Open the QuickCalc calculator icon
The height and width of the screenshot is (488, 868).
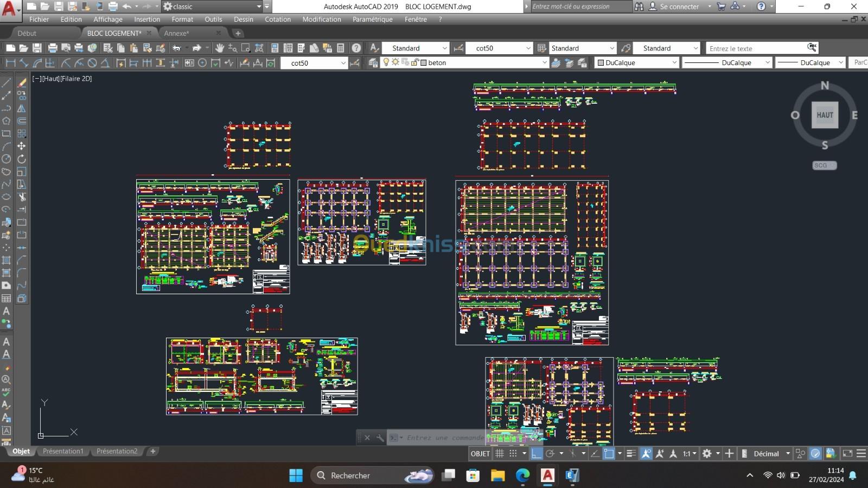coord(341,48)
